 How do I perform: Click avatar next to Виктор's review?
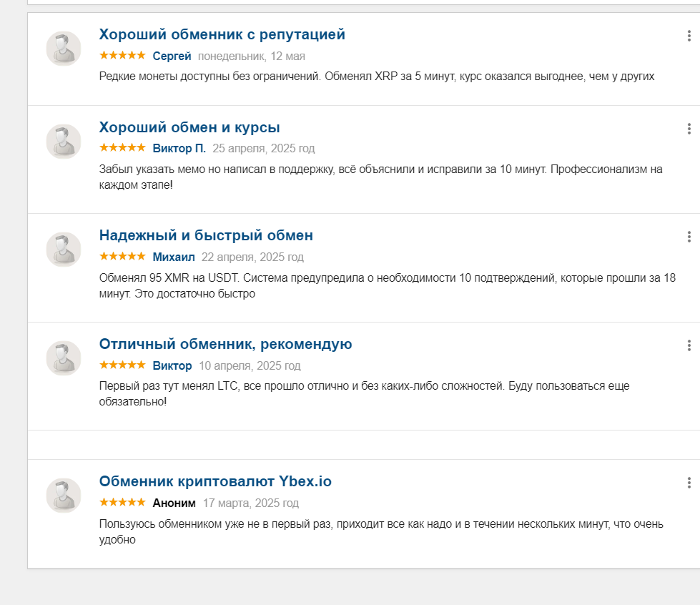[64, 358]
